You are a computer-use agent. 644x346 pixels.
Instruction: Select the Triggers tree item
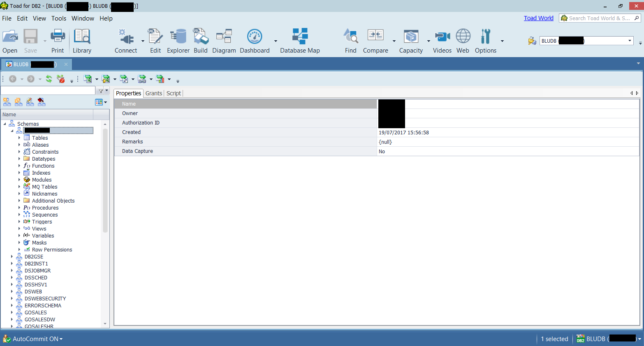[x=42, y=222]
